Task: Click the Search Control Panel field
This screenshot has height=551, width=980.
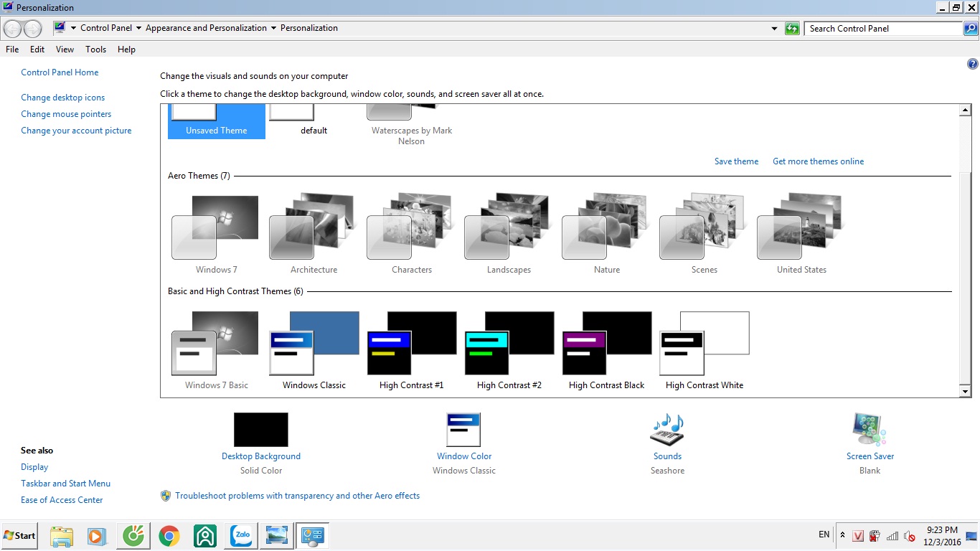Action: point(883,29)
